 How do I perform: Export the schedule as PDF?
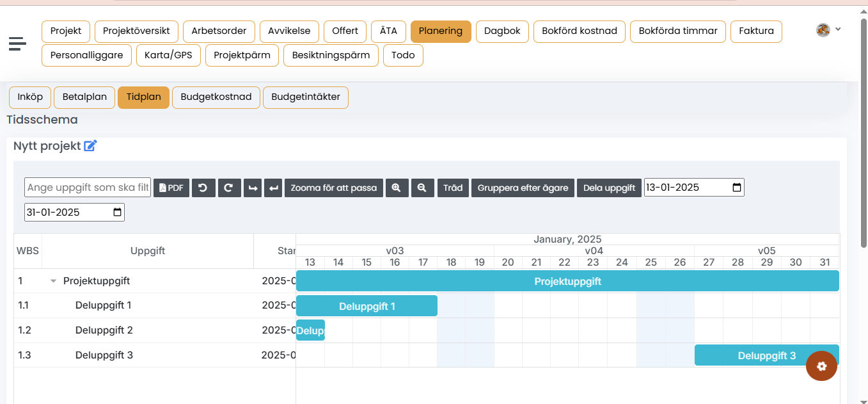click(171, 188)
